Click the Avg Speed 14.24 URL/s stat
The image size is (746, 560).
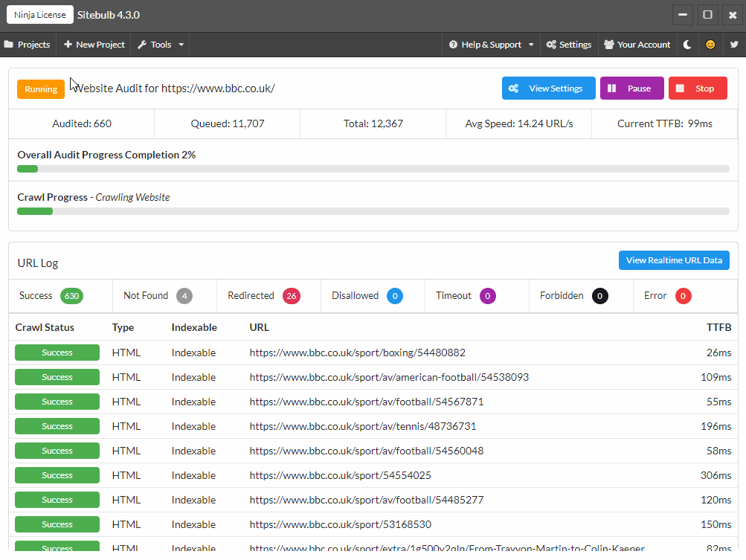(518, 123)
